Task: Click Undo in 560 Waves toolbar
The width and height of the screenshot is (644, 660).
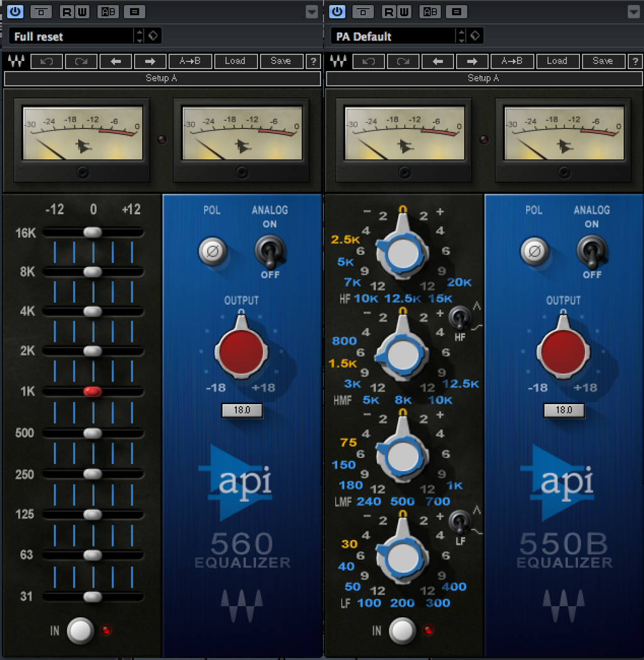Action: 47,62
